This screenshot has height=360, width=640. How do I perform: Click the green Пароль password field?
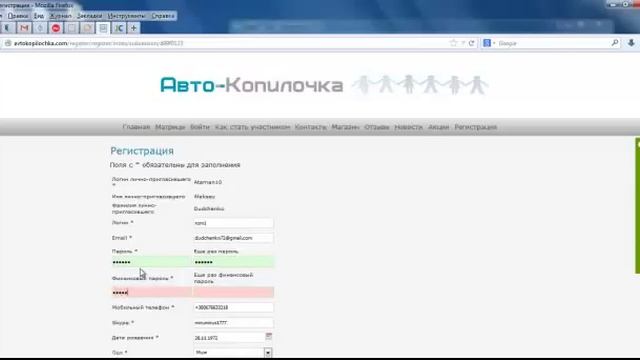coord(151,262)
